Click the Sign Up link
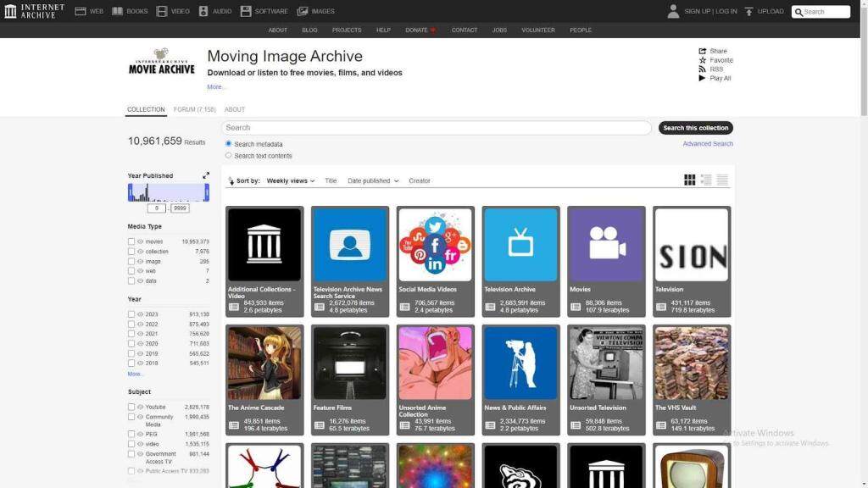 coord(697,11)
